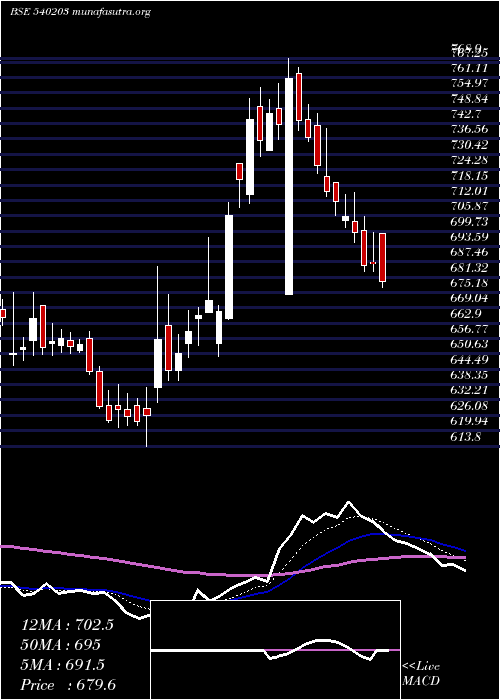Click the 718.15 price axis label
500x700 pixels.
click(469, 175)
